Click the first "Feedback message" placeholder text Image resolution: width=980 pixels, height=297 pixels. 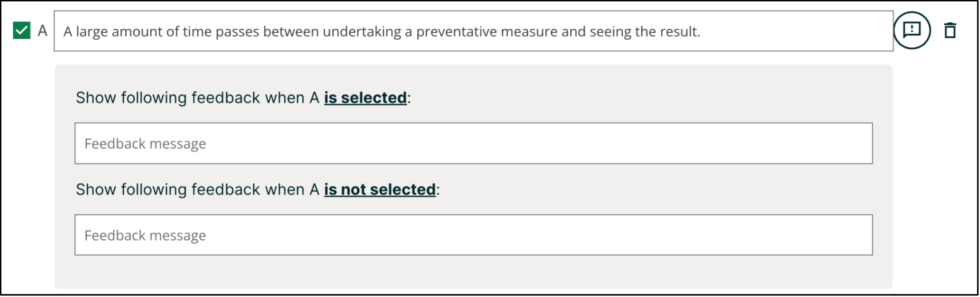click(x=145, y=144)
